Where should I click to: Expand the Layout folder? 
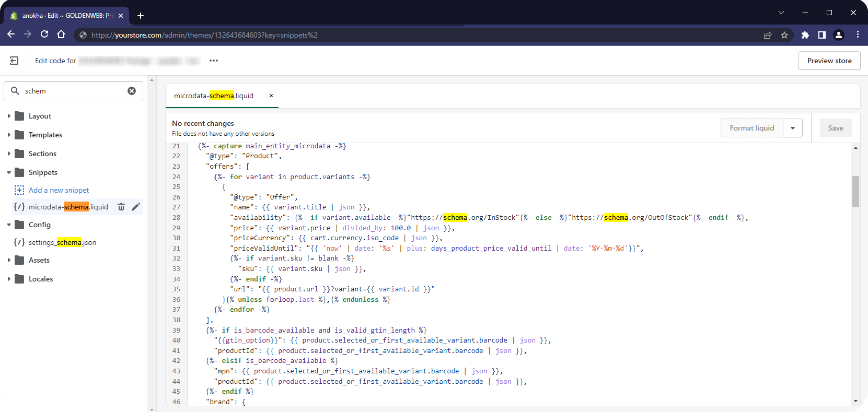coord(9,116)
